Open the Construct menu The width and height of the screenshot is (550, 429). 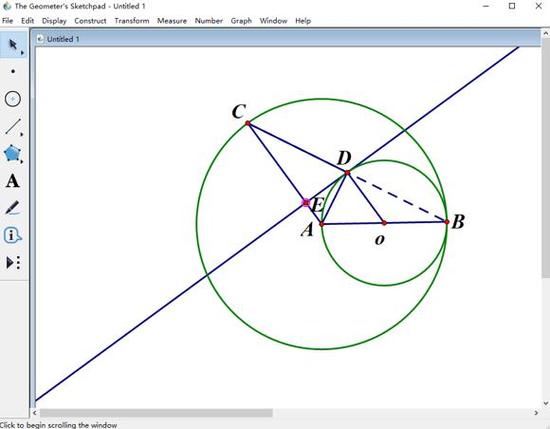point(90,21)
